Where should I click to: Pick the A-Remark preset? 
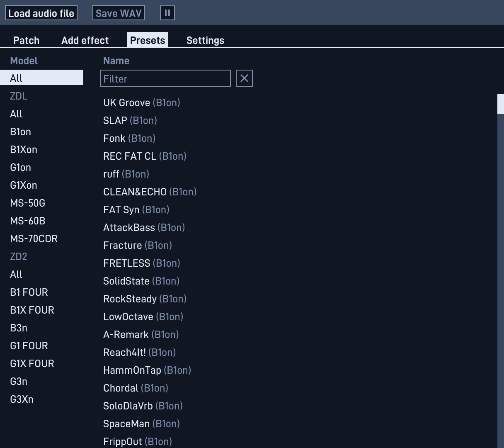[x=141, y=334]
